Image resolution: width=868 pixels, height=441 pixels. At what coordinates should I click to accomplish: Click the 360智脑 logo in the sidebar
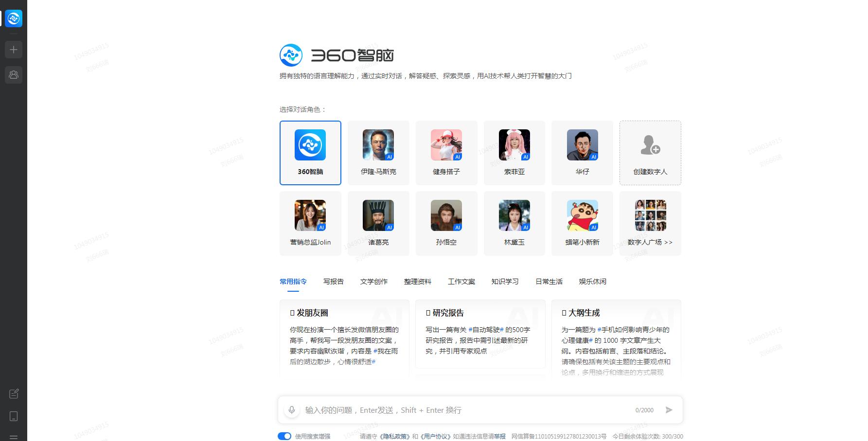[x=14, y=18]
